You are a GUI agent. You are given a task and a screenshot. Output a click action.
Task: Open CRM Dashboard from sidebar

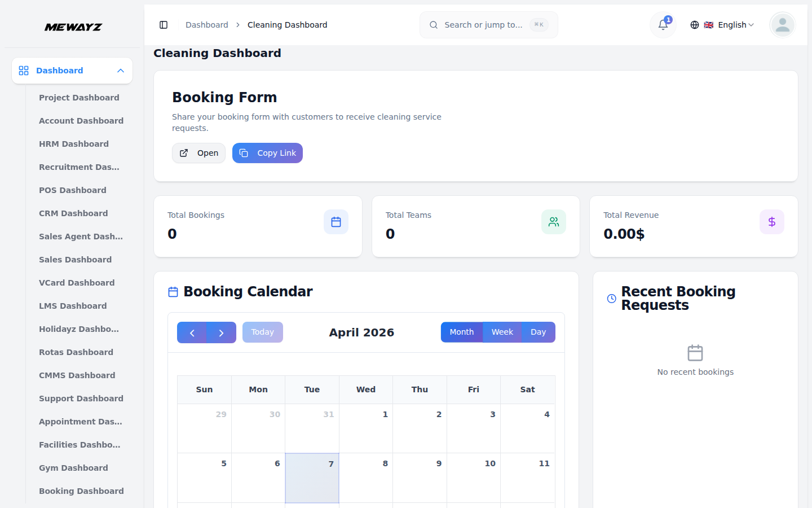point(73,213)
